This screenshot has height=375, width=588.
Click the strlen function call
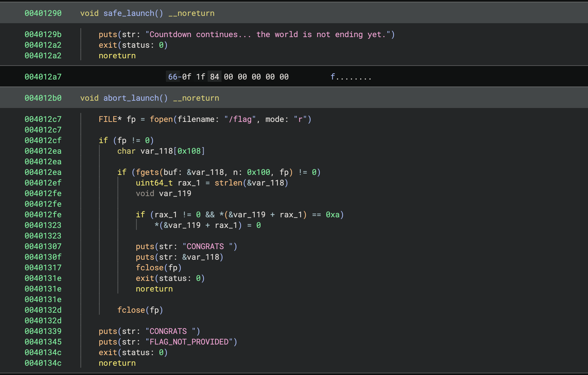[228, 183]
